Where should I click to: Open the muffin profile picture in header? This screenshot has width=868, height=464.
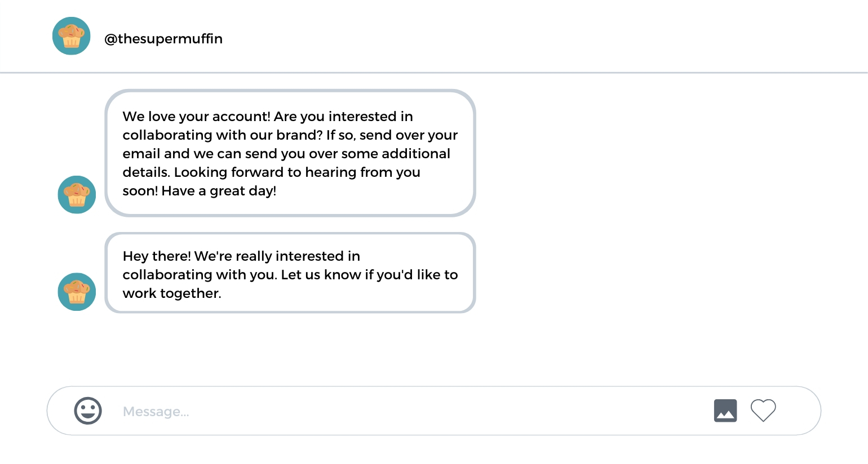tap(72, 36)
